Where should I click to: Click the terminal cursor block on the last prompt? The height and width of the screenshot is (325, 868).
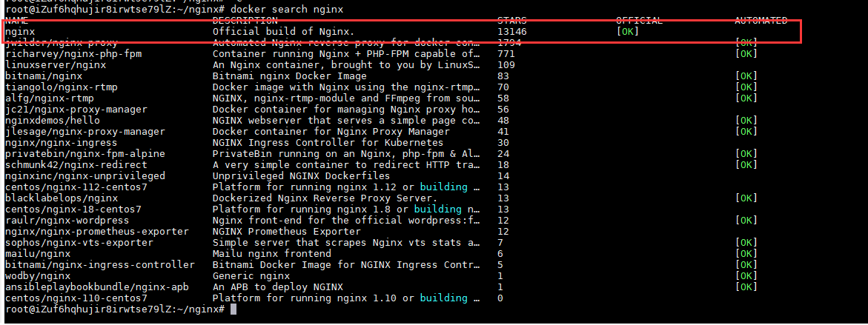(233, 309)
